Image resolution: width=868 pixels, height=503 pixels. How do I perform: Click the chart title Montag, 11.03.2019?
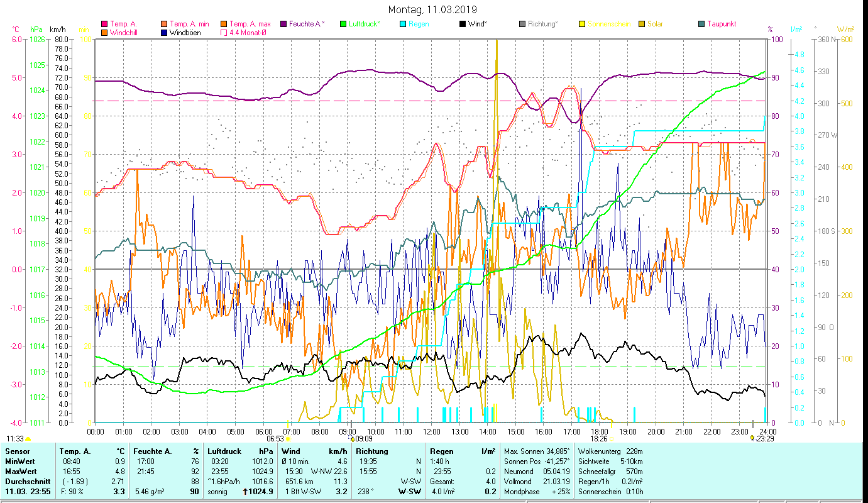(x=432, y=9)
